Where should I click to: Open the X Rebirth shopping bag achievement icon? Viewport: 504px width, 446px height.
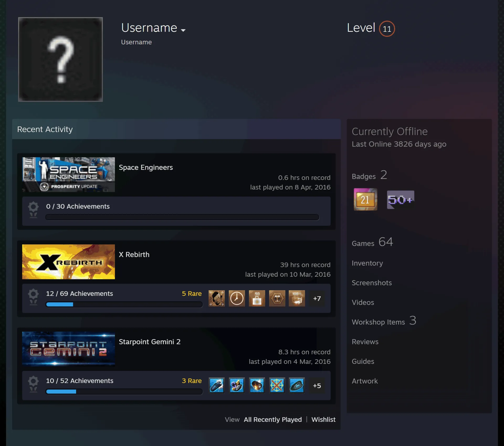tap(257, 298)
